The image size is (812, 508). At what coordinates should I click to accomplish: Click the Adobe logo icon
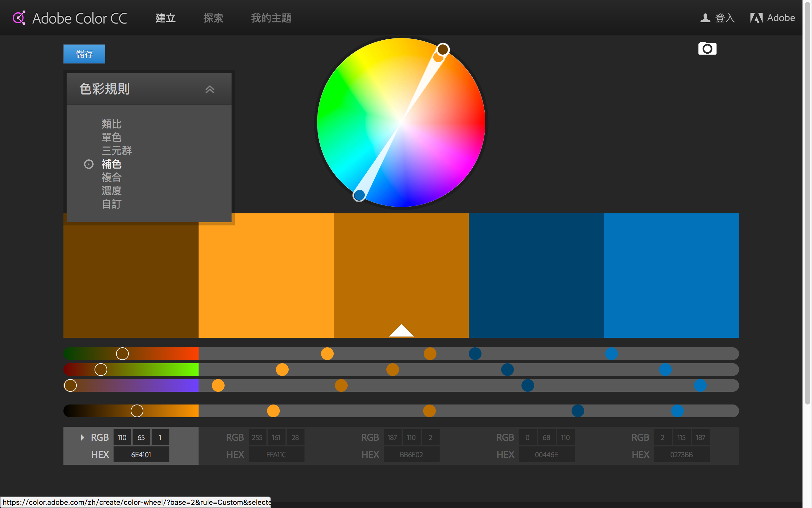pos(756,18)
